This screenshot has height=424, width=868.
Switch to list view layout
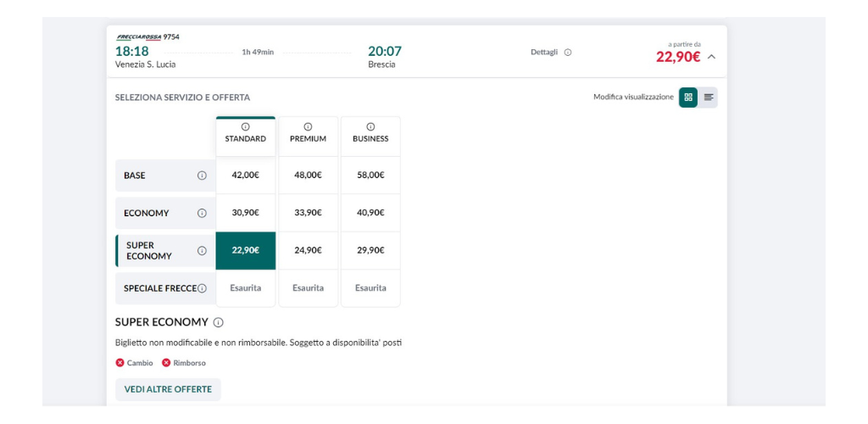[708, 98]
